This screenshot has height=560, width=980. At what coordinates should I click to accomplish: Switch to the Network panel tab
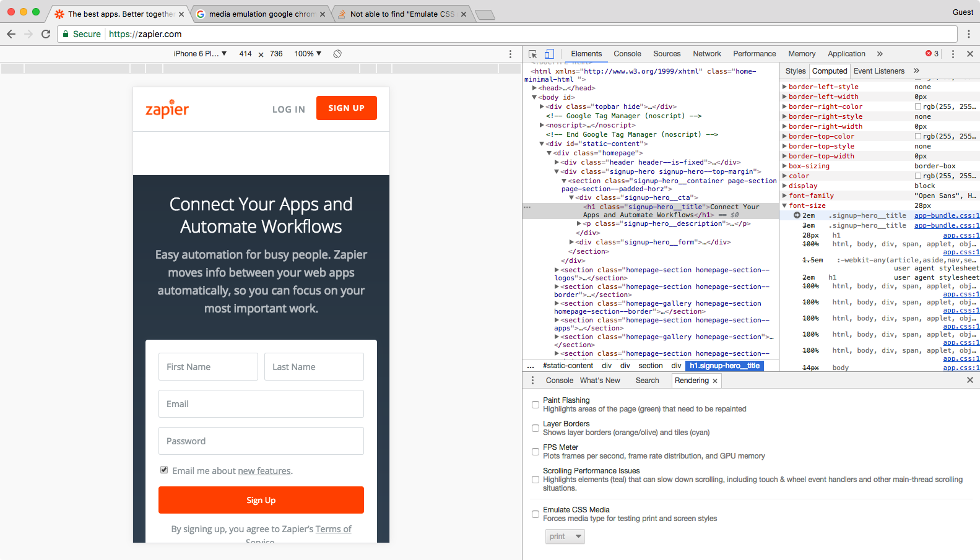(x=707, y=54)
